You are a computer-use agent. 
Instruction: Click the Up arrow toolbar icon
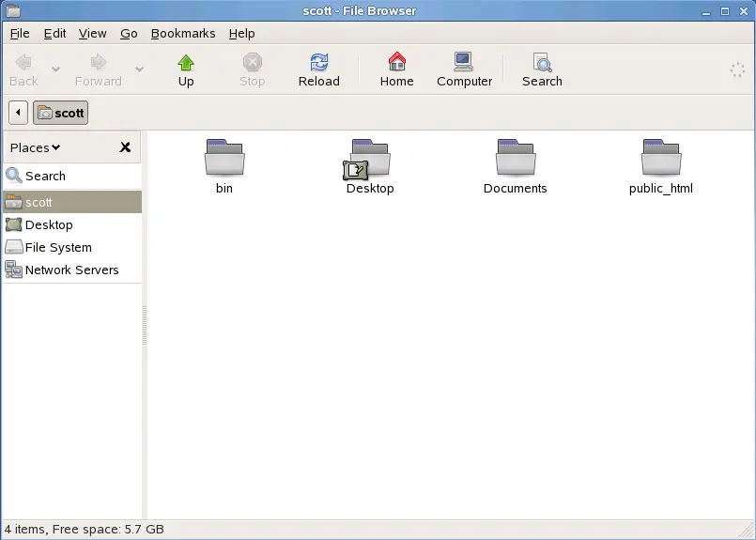[186, 69]
